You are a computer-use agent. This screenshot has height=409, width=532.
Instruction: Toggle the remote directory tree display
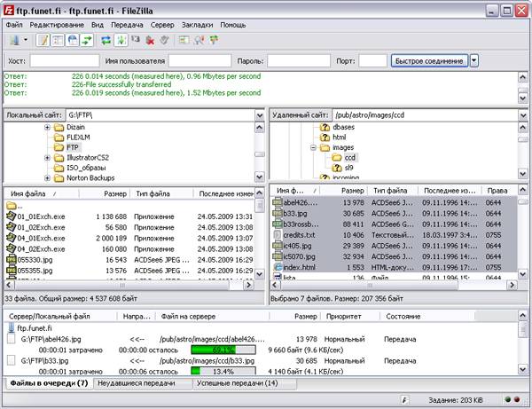coord(73,41)
